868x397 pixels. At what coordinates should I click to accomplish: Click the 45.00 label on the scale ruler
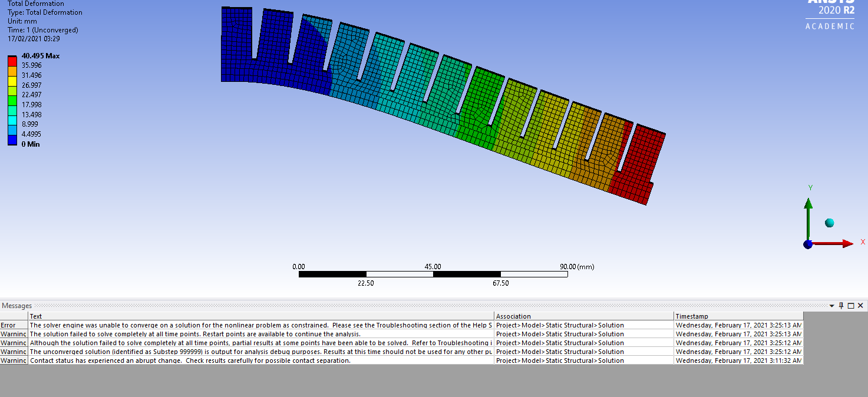click(433, 267)
